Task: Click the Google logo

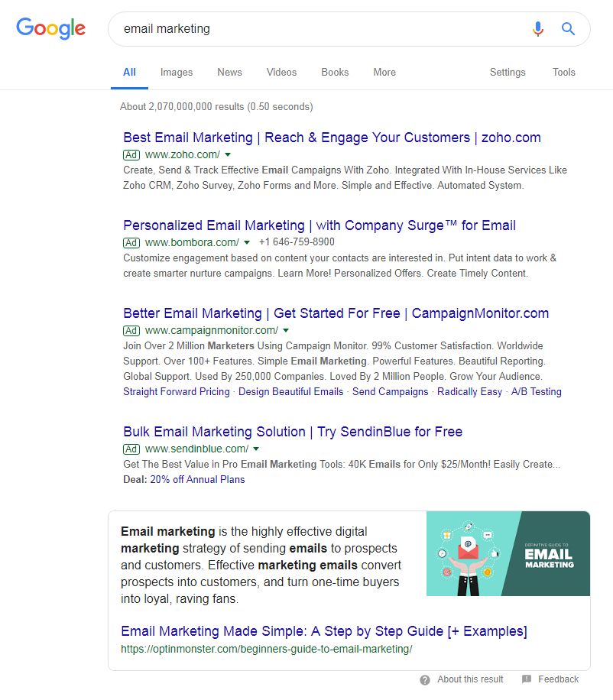Action: [50, 28]
